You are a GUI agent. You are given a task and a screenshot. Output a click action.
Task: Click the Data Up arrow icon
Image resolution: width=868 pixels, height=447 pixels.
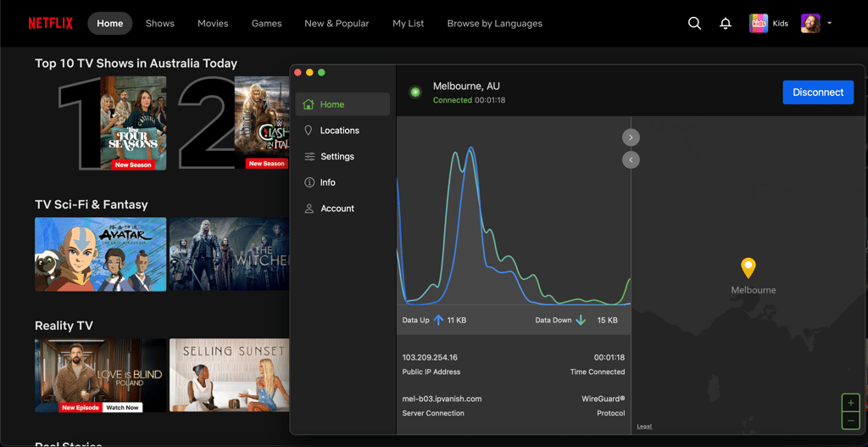tap(438, 320)
